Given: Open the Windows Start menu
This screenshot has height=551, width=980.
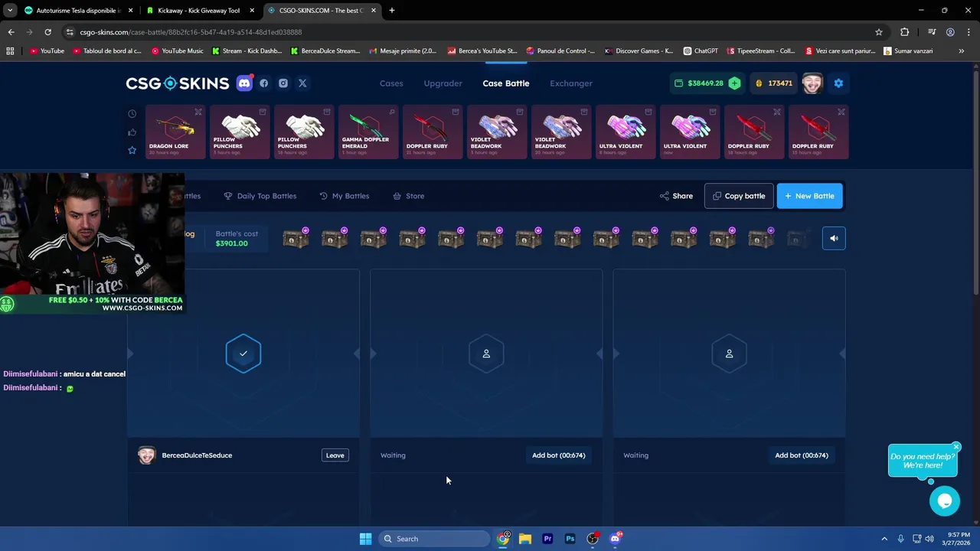Looking at the screenshot, I should tap(365, 539).
